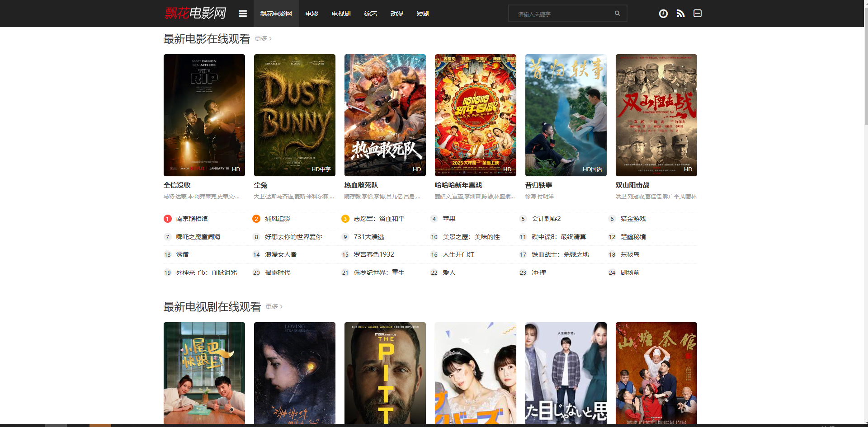Expand 更多 next to 最新电影在线观看

[x=263, y=39]
